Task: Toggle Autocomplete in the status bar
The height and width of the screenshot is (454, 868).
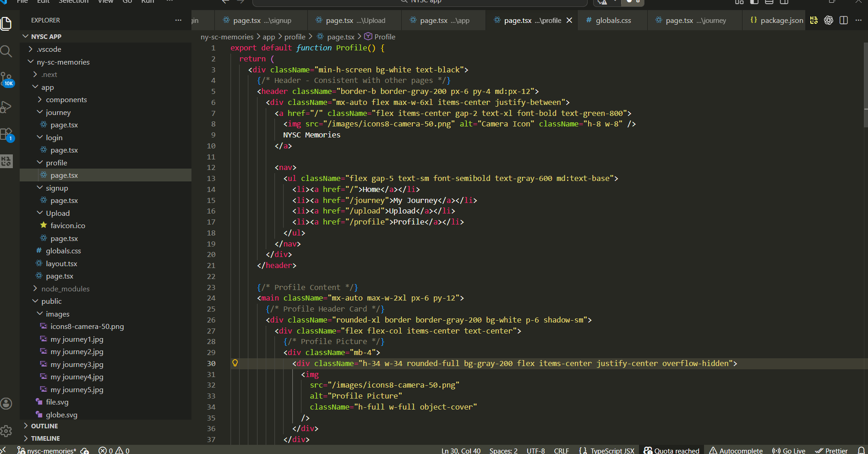Action: [x=736, y=451]
